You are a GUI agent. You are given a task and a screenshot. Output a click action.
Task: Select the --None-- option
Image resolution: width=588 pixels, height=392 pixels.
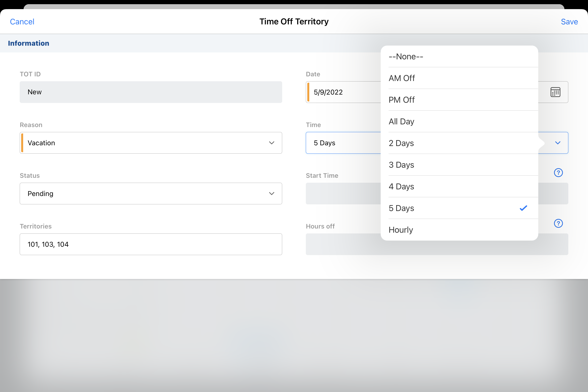coord(459,57)
